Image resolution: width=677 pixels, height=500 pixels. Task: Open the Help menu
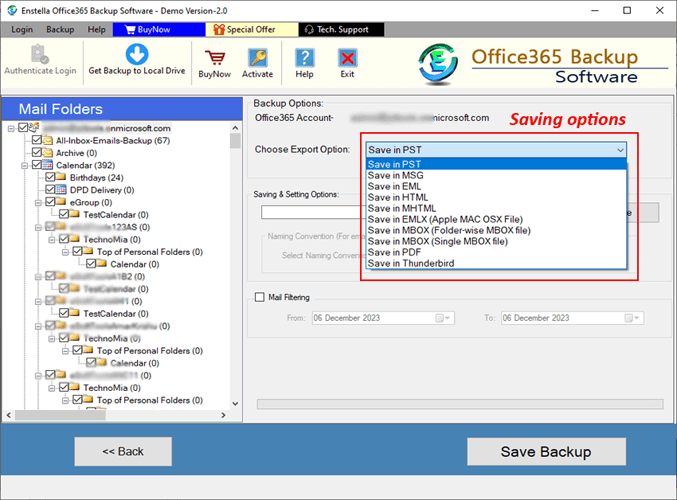point(96,29)
